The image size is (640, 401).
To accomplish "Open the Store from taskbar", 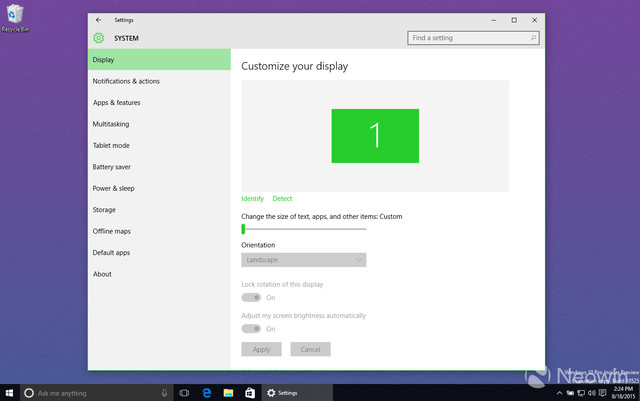I will click(x=250, y=393).
